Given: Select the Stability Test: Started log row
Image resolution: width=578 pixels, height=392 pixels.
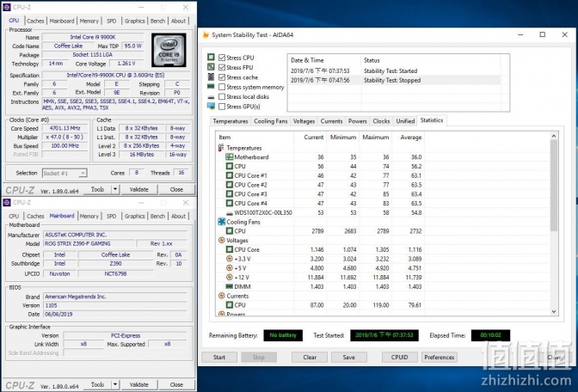Looking at the screenshot, I should coord(395,70).
